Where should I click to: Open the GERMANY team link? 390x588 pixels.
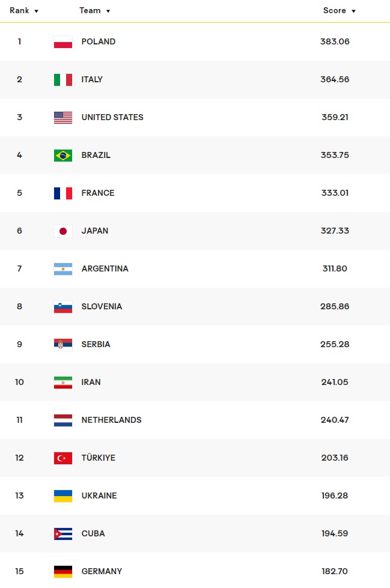102,571
